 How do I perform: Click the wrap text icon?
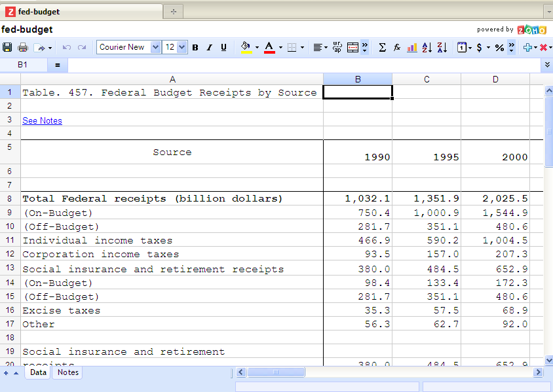(337, 47)
